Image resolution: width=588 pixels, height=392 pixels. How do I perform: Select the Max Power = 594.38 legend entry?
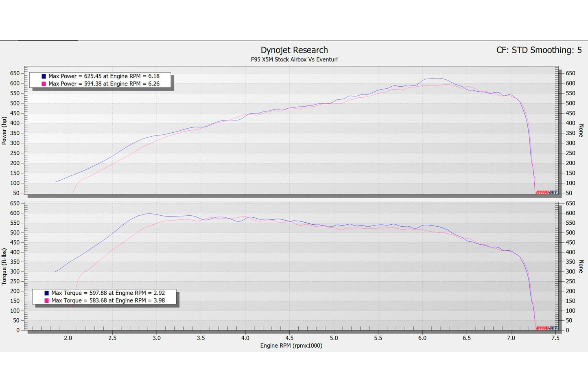click(104, 84)
